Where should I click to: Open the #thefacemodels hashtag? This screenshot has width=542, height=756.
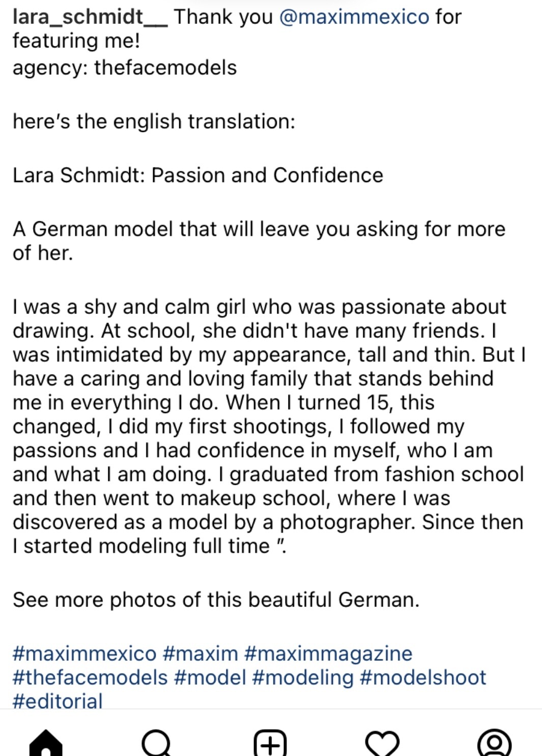coord(90,677)
